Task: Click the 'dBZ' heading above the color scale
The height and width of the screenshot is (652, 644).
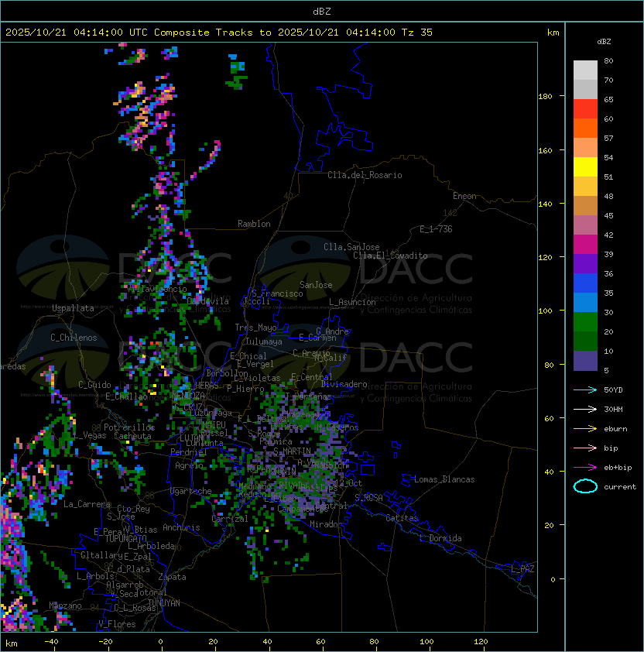Action: pos(604,42)
